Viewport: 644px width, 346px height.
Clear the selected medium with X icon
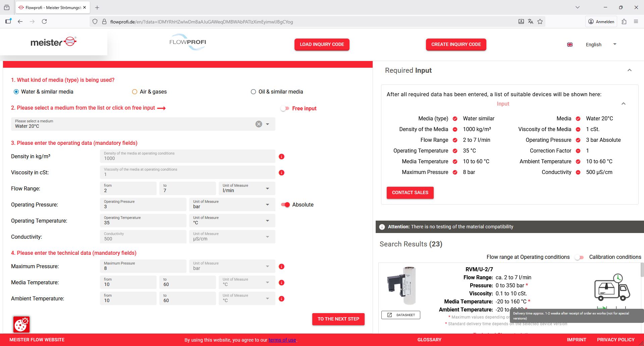(x=259, y=124)
